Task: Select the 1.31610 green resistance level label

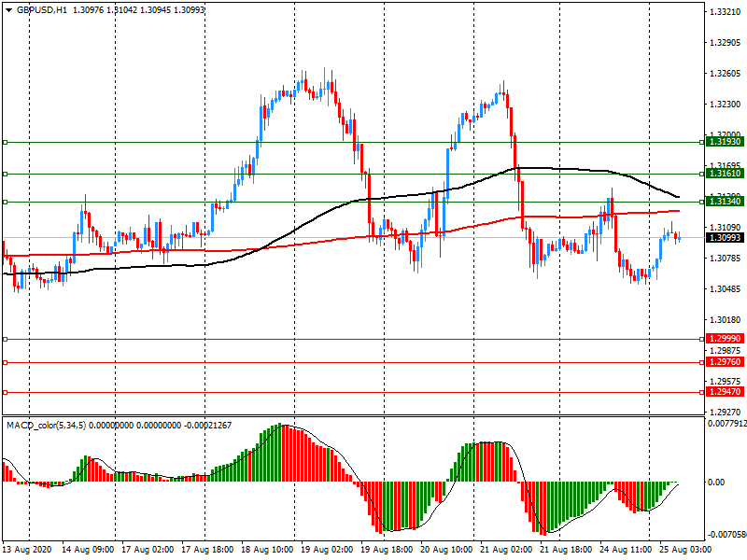Action: pyautogui.click(x=726, y=174)
